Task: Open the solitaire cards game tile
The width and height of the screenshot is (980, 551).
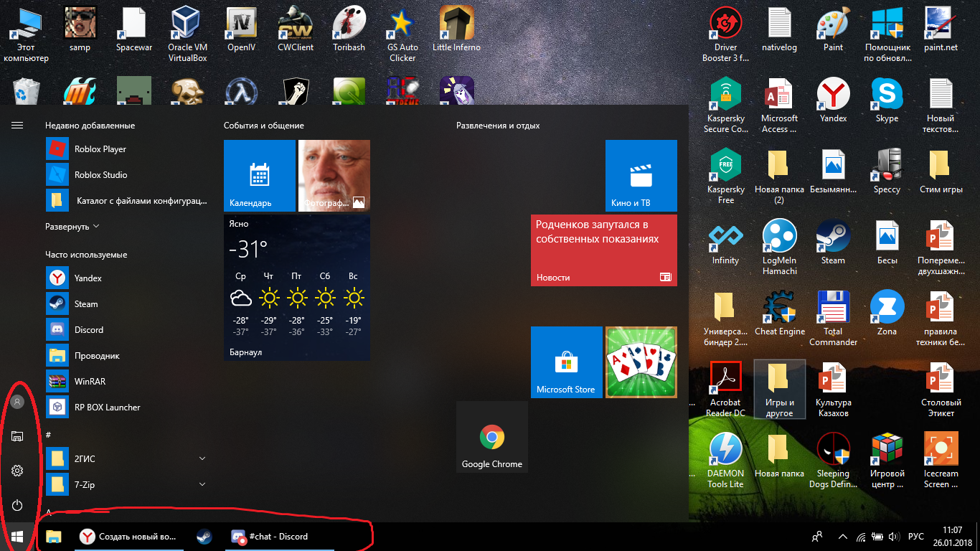Action: point(641,362)
